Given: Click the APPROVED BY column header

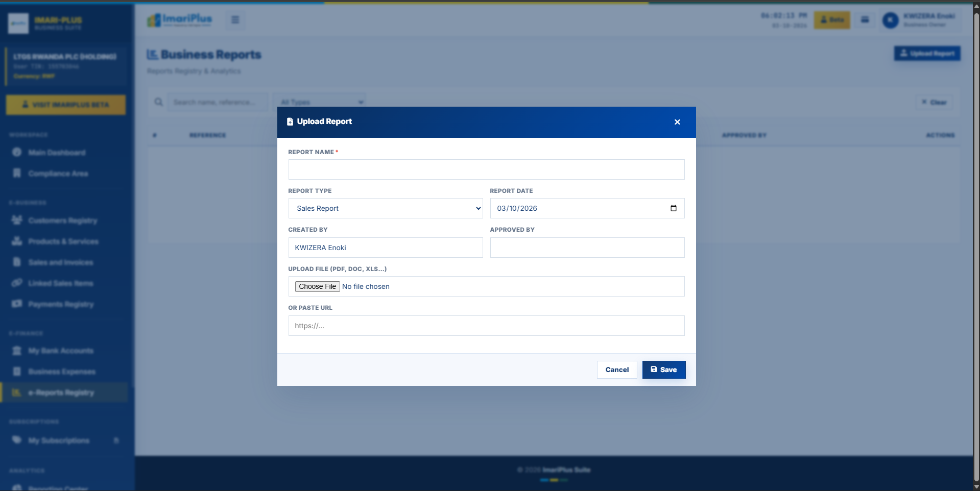Looking at the screenshot, I should (744, 135).
